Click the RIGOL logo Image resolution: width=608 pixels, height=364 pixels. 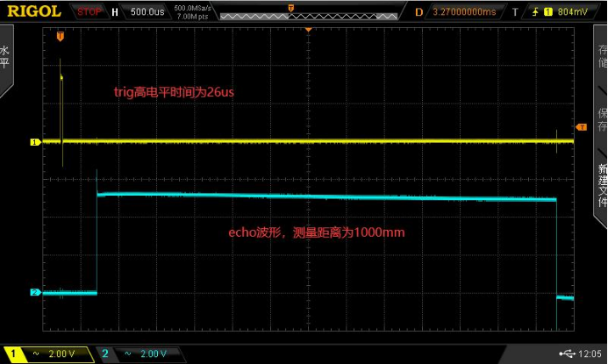(x=34, y=11)
